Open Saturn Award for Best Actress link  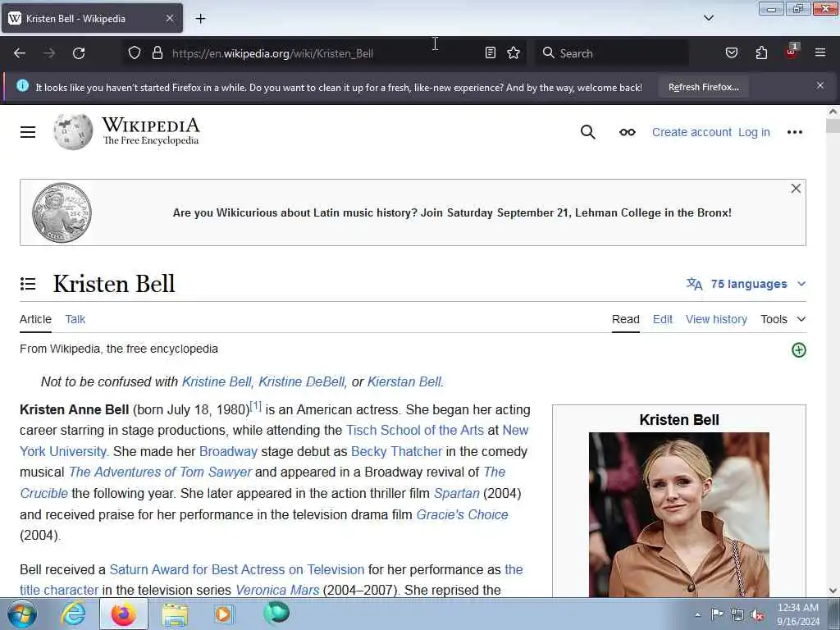(x=237, y=569)
